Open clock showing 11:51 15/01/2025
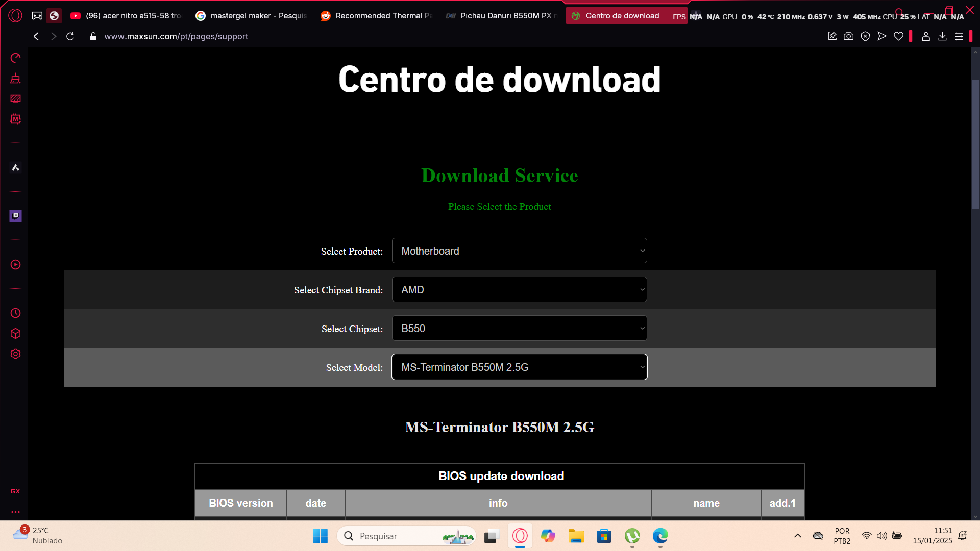Image resolution: width=980 pixels, height=551 pixels. point(933,536)
